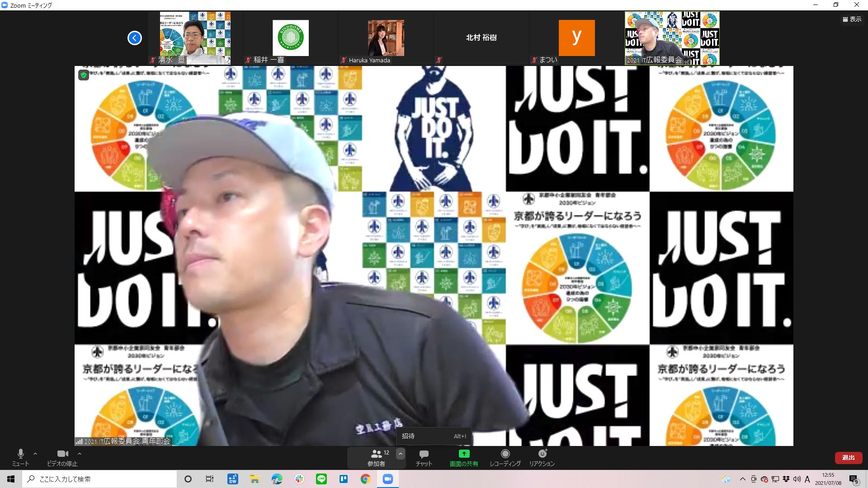Click the red Leave (退出) button
This screenshot has height=488, width=868.
(849, 458)
